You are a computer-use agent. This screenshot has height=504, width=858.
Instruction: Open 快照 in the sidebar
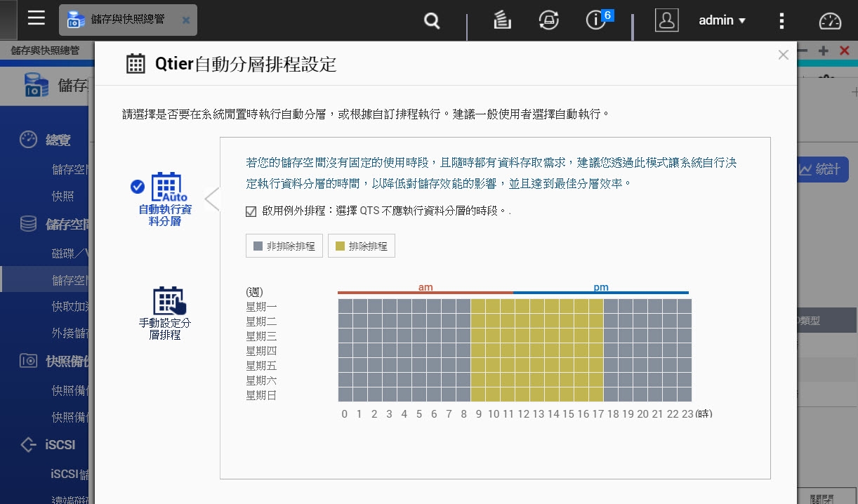coord(63,196)
